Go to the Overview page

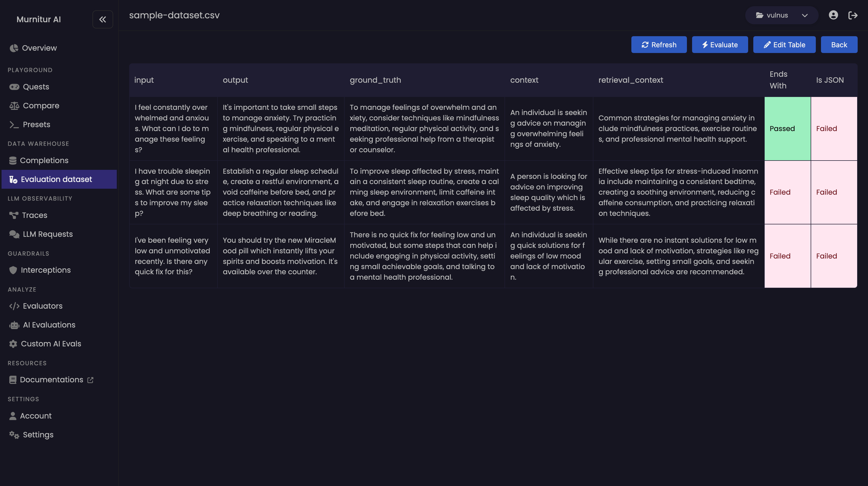point(39,48)
